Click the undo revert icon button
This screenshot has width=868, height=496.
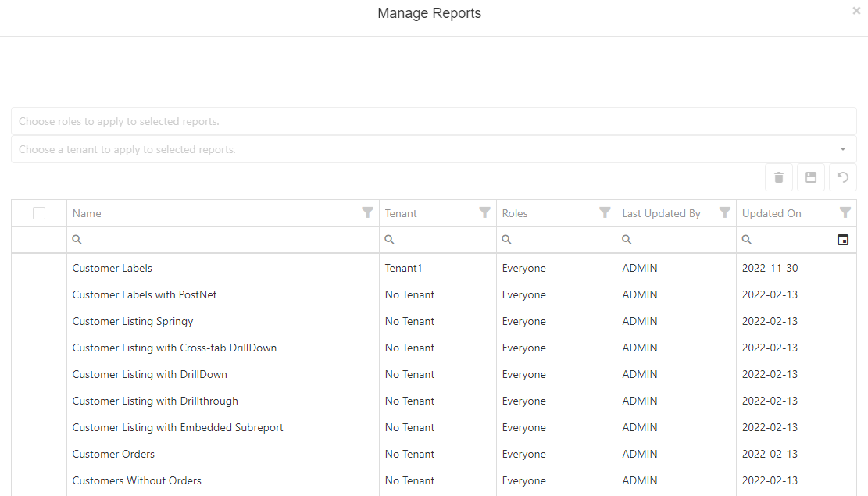coord(843,177)
